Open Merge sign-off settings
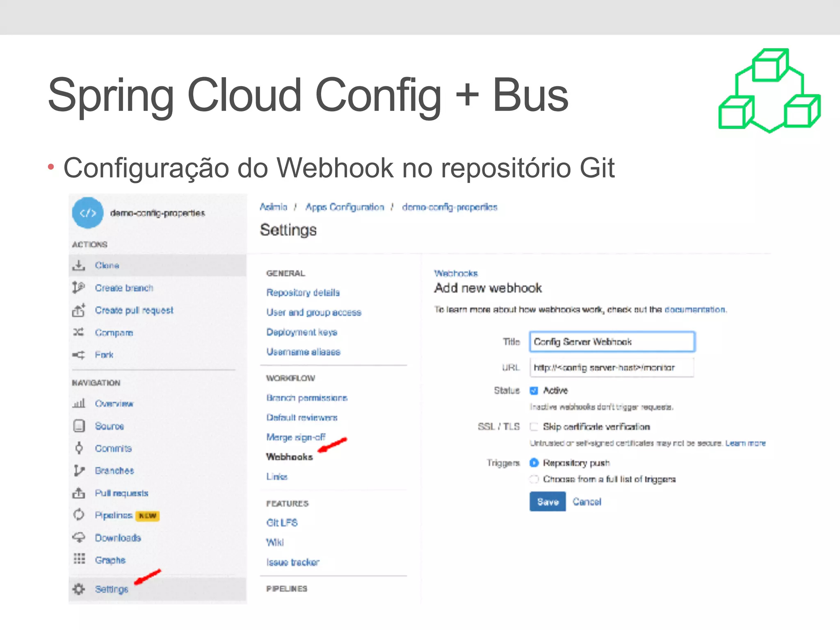 point(296,437)
